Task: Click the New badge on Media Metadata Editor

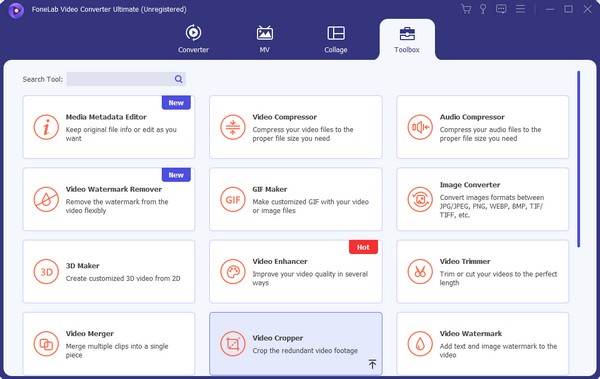Action: pyautogui.click(x=176, y=103)
